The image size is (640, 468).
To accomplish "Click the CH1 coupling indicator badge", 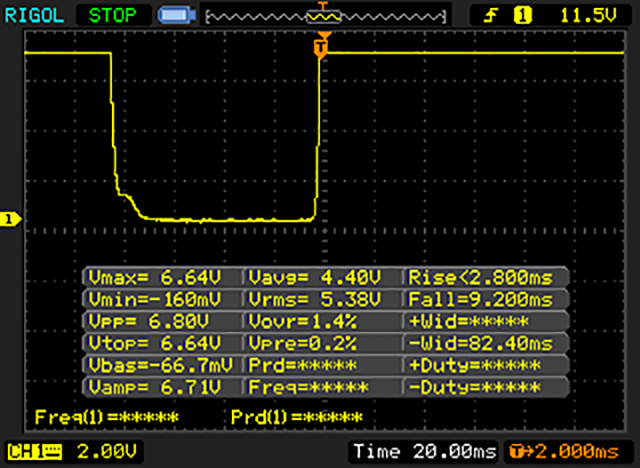I will point(35,452).
